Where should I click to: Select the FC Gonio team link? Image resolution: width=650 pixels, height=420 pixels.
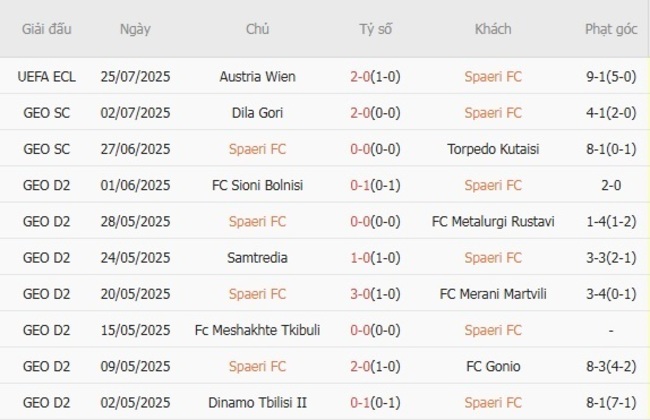point(493,366)
